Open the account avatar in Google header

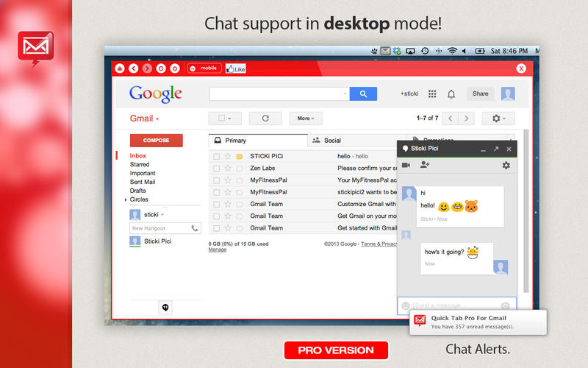pos(508,94)
